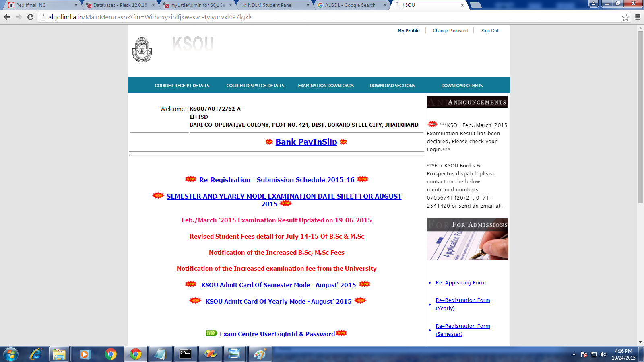
Task: Expand the Download Sections menu
Action: [x=392, y=86]
